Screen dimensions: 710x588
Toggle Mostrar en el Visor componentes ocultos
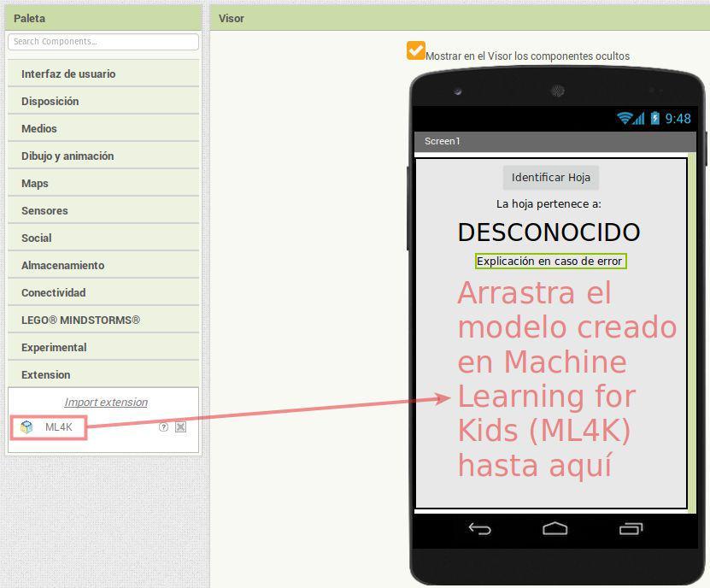[x=416, y=50]
